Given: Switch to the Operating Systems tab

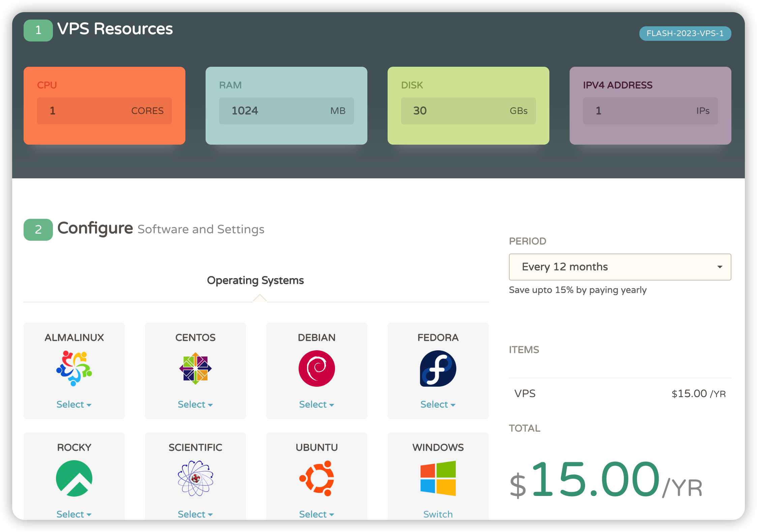Looking at the screenshot, I should [x=255, y=280].
